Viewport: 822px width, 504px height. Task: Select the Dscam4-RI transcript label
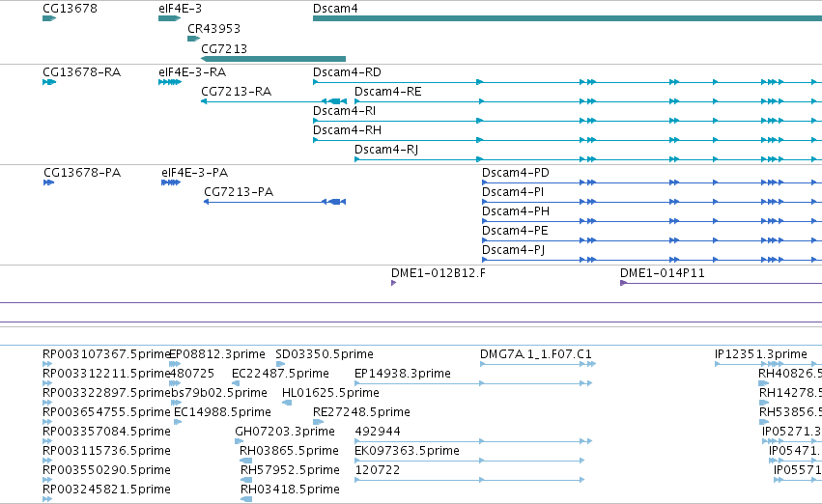345,111
